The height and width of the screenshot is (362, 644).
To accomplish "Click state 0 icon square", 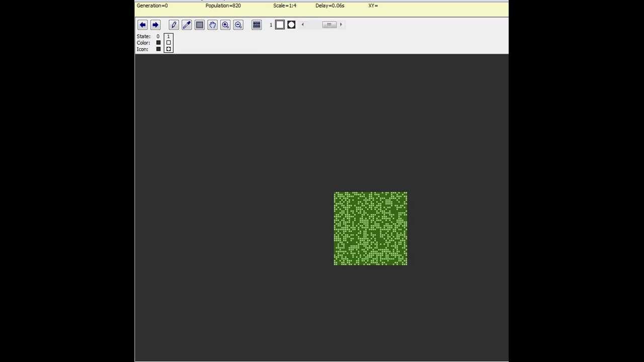I will coord(158,49).
